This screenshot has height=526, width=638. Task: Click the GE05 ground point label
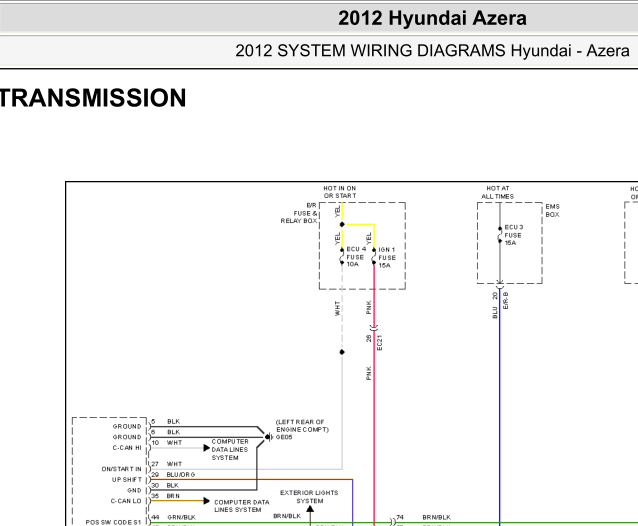coord(284,437)
